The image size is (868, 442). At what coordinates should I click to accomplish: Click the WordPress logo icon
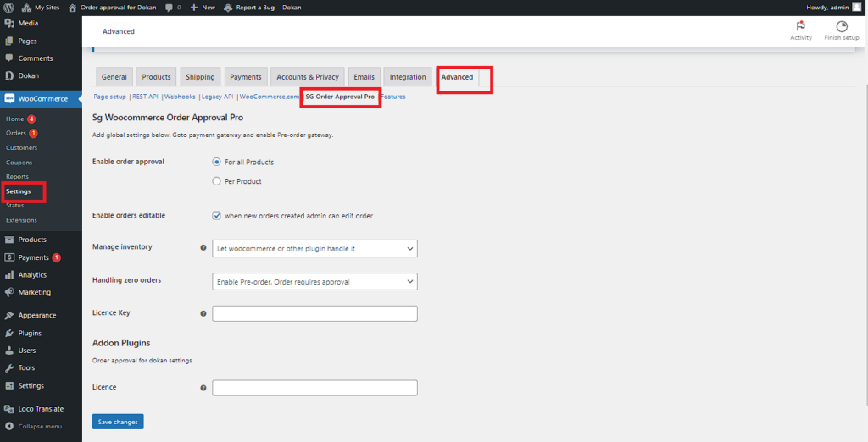pos(8,8)
